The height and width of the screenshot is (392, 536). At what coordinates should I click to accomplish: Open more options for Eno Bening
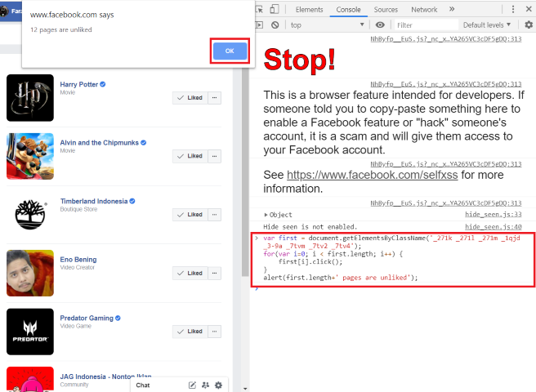(214, 273)
